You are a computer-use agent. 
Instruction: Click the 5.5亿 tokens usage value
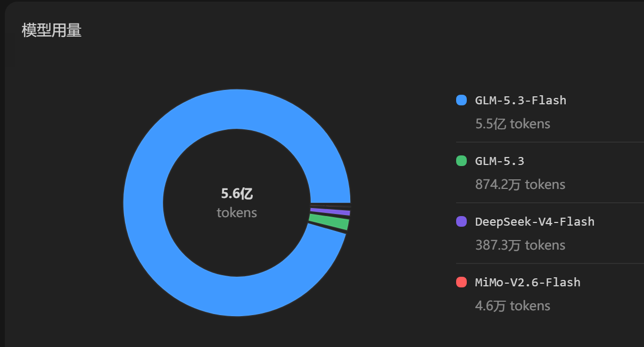pos(513,124)
